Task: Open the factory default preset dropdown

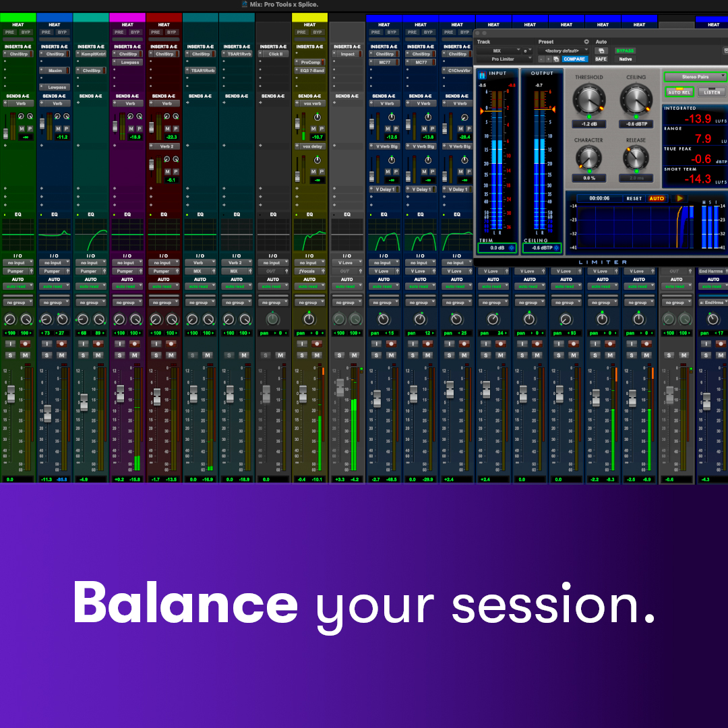Action: click(x=563, y=51)
